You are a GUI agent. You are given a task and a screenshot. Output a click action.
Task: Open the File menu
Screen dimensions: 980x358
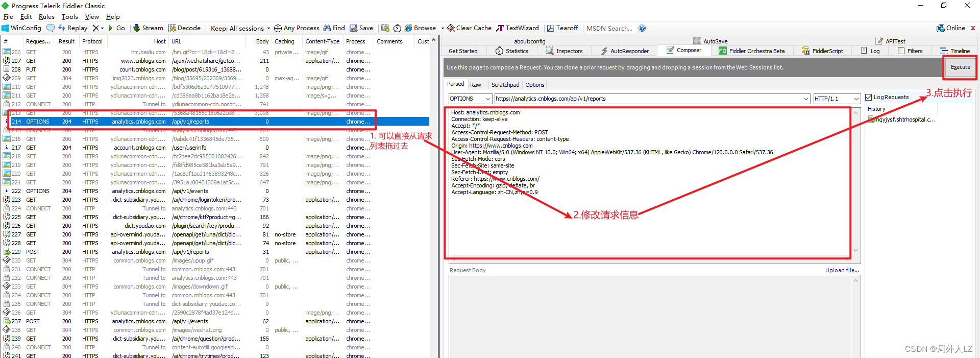coord(8,17)
